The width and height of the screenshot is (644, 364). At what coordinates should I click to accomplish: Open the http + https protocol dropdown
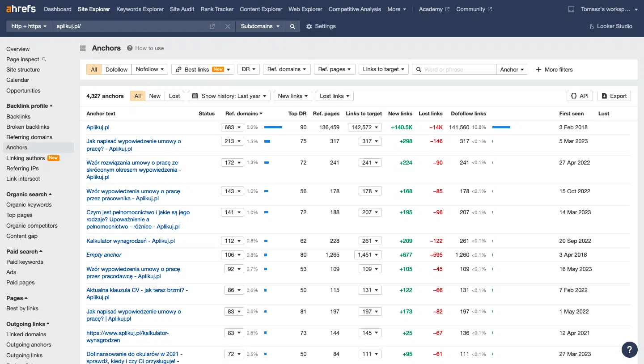coord(29,26)
